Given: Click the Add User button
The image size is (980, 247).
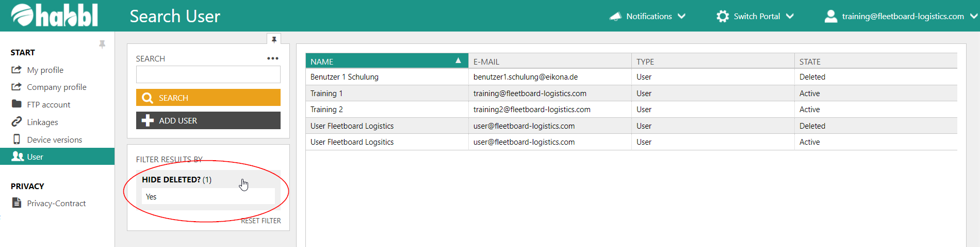Looking at the screenshot, I should point(208,120).
